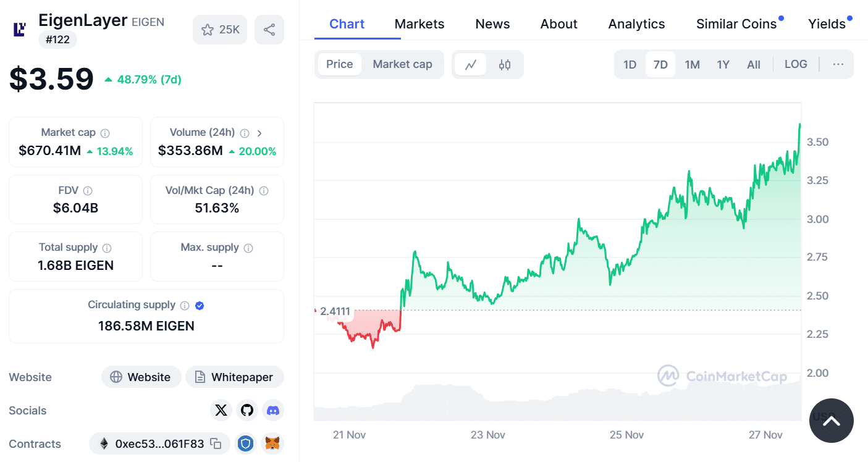Image resolution: width=868 pixels, height=462 pixels.
Task: Open the Analytics tab
Action: [x=636, y=24]
